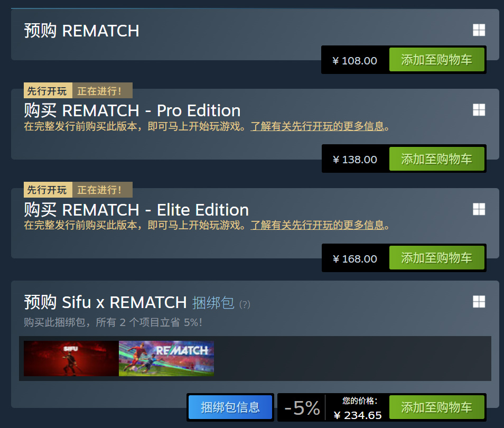Click the REMATCH game thumbnail
Viewport: 504px width, 428px height.
[166, 359]
